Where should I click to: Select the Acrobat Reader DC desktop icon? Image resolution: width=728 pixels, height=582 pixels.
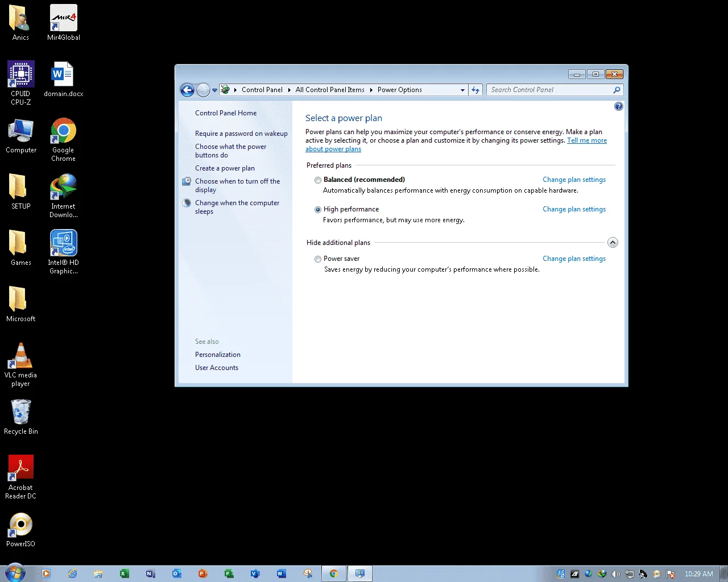coord(21,477)
